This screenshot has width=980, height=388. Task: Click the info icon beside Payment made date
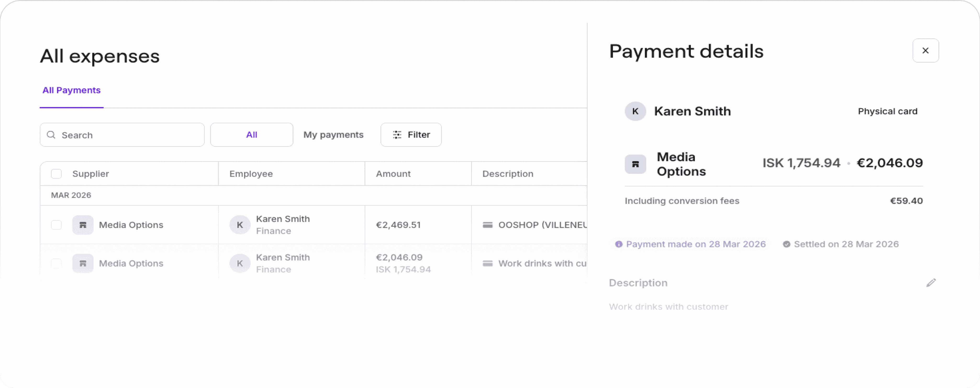pyautogui.click(x=618, y=244)
